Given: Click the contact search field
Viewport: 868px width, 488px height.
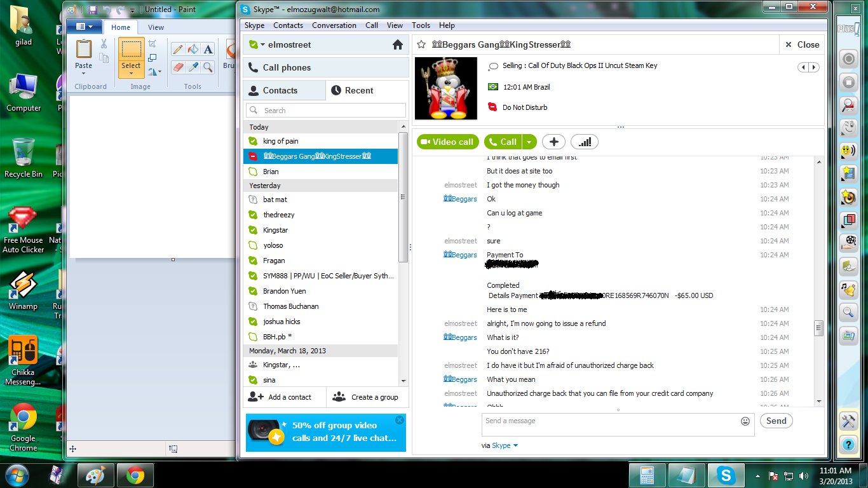Looking at the screenshot, I should coord(326,110).
